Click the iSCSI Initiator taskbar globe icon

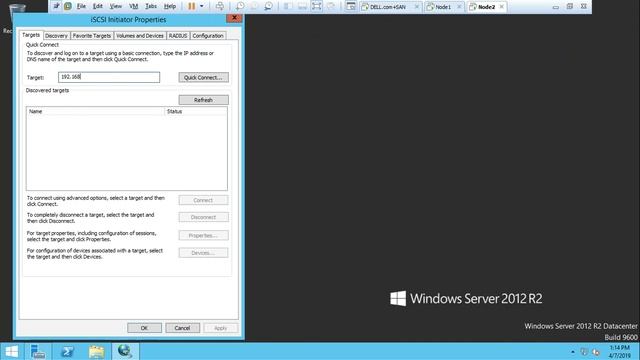pos(125,351)
